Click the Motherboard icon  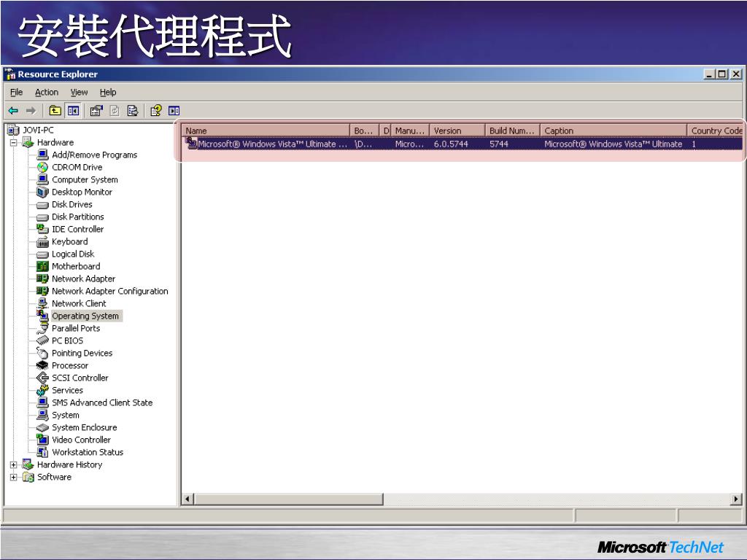click(42, 266)
